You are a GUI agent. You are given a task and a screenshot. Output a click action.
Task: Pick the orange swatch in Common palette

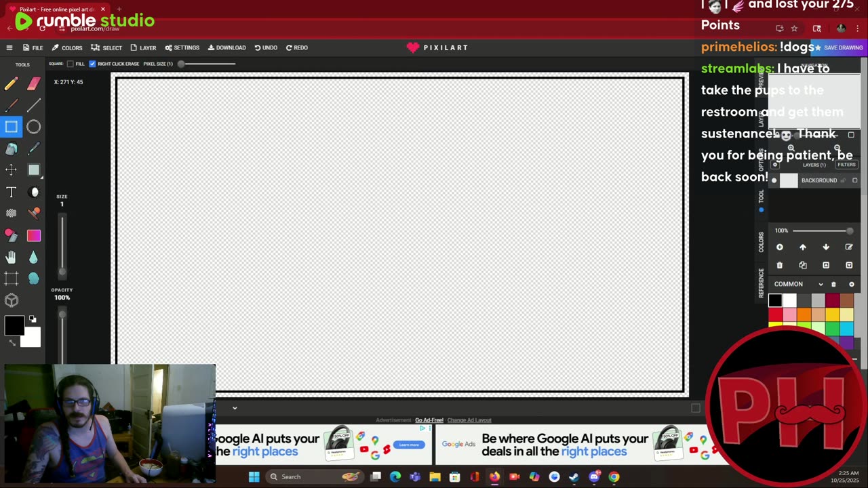(x=804, y=314)
